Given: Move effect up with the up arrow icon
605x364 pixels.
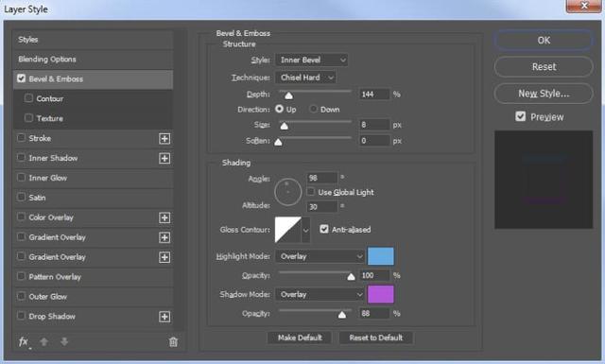Looking at the screenshot, I should click(x=44, y=341).
